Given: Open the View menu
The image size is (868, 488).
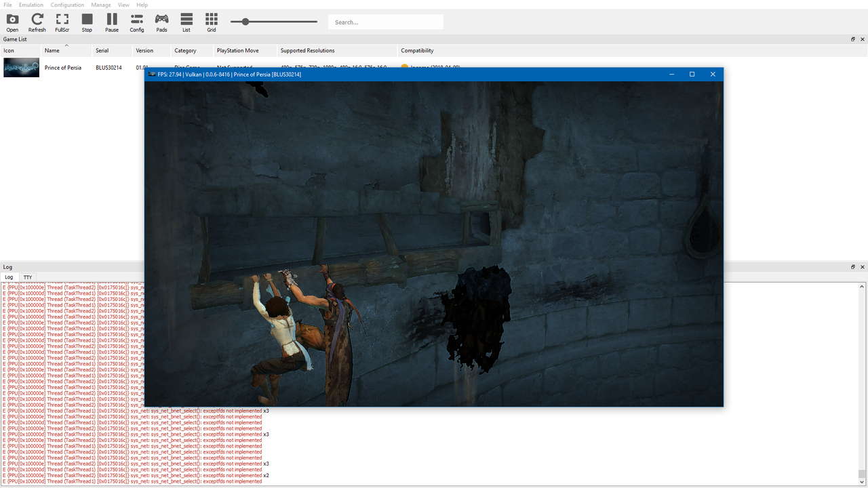Looking at the screenshot, I should 123,5.
